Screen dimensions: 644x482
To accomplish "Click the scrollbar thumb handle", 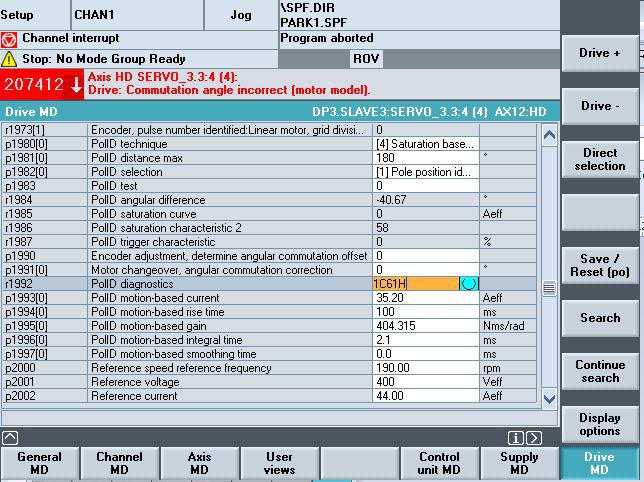I will tap(549, 288).
